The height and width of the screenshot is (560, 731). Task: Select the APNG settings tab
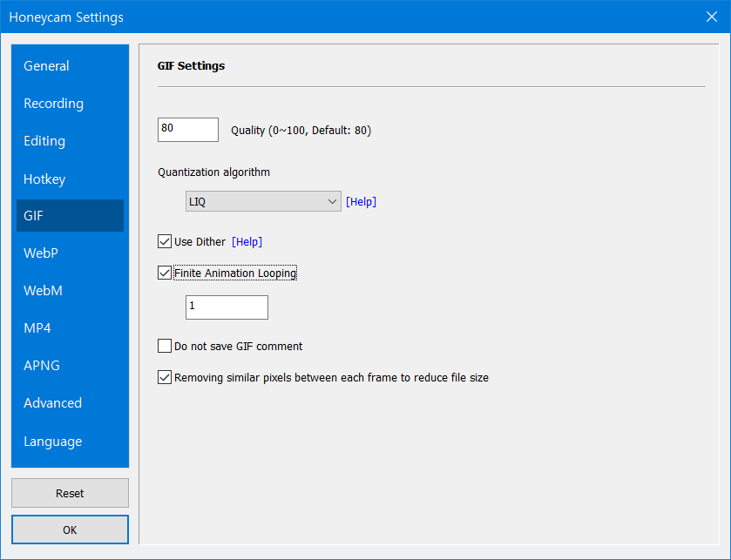(x=42, y=366)
